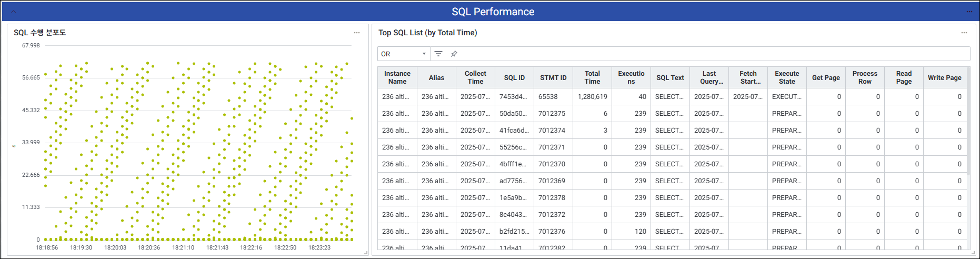Select row with STMT ID 7012376
The width and height of the screenshot is (980, 259).
(552, 232)
